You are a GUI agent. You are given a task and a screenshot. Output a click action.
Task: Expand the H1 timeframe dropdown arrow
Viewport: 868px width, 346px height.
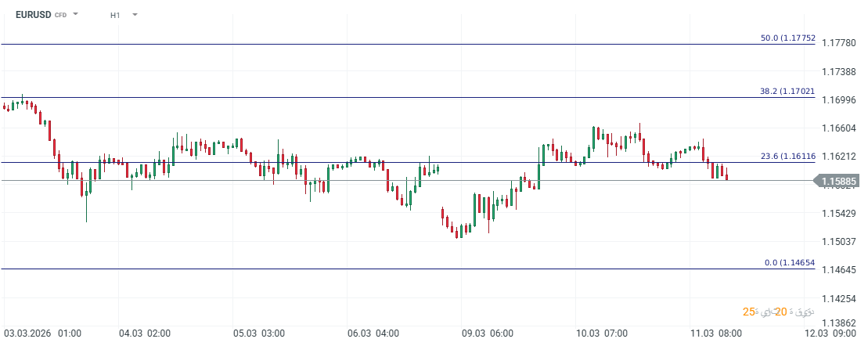point(135,14)
